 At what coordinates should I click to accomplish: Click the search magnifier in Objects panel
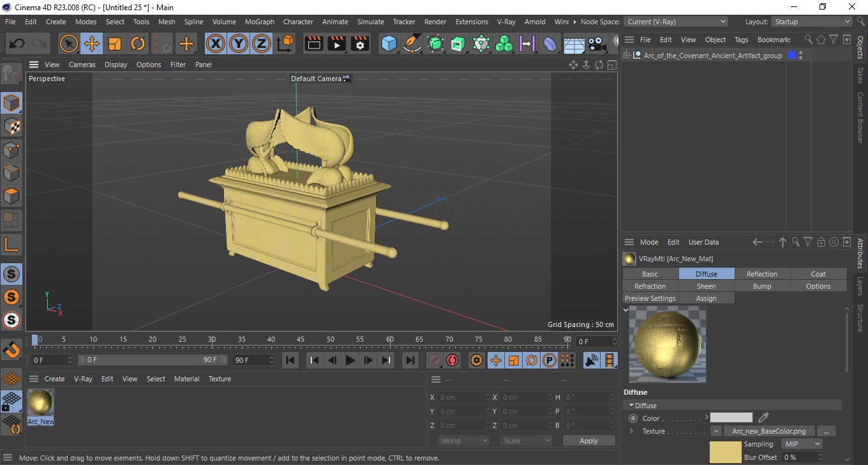[x=809, y=40]
